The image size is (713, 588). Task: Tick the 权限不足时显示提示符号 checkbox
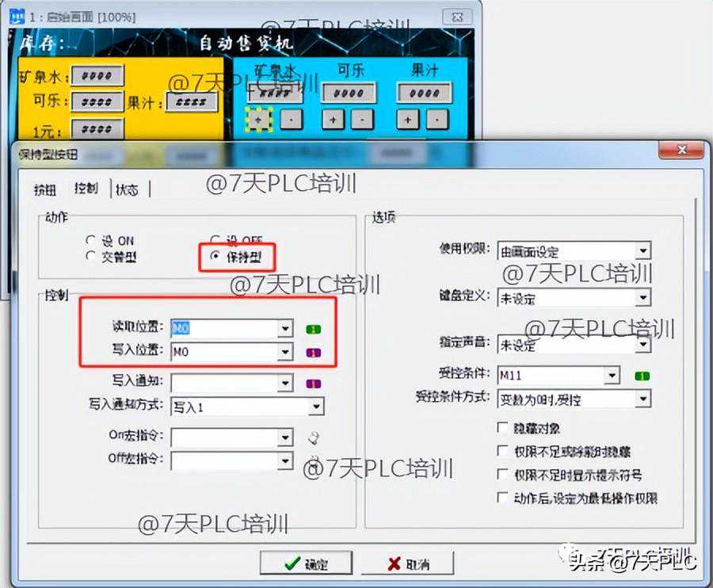tap(502, 475)
